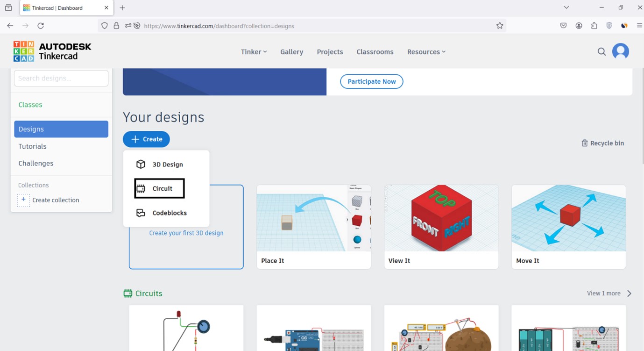644x351 pixels.
Task: Open the browser extensions puzzle icon
Action: [x=594, y=26]
